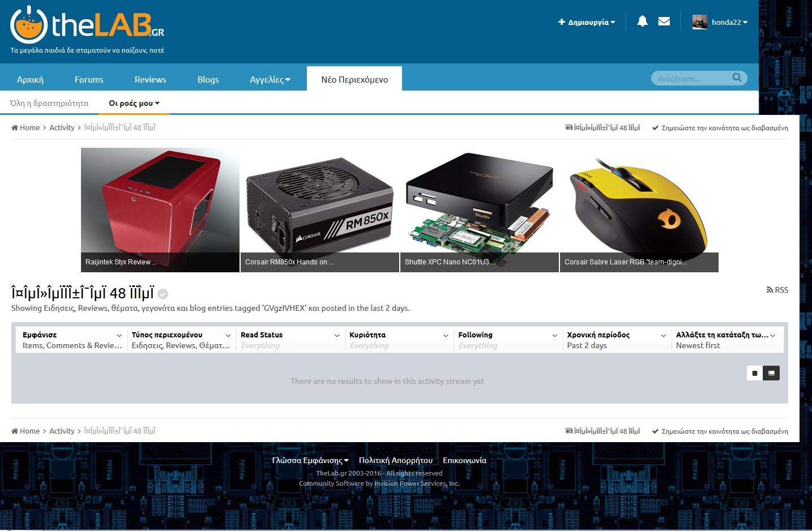
Task: Focus the Αναζήτηση search field
Action: coord(692,78)
